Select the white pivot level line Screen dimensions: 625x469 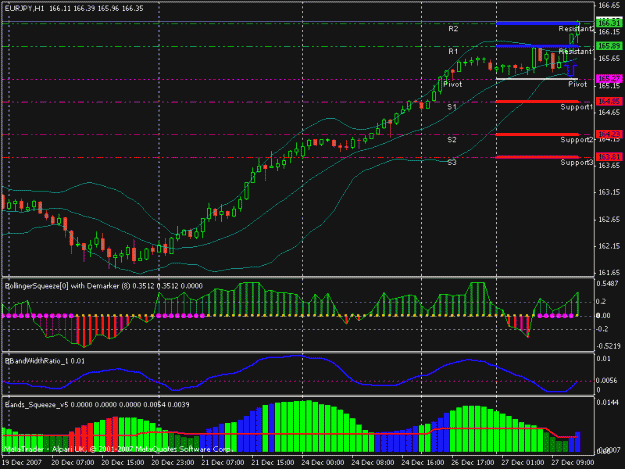[x=537, y=79]
